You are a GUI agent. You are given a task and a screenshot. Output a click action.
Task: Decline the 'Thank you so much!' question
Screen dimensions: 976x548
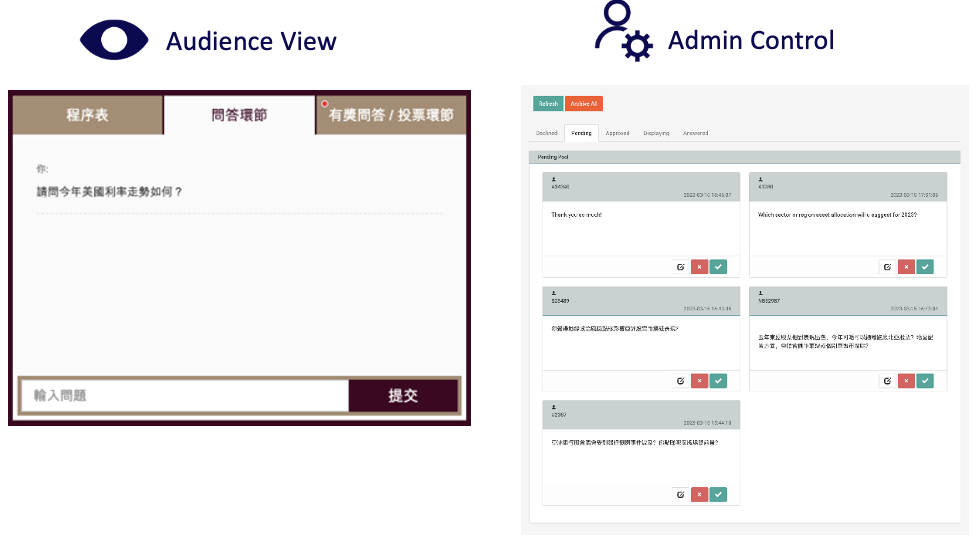pyautogui.click(x=699, y=267)
